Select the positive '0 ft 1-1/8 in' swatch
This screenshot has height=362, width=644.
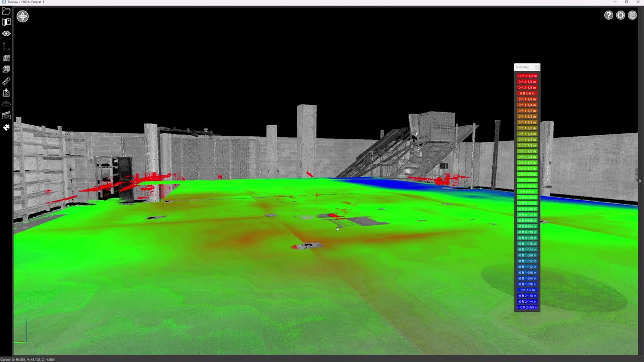coord(527,139)
